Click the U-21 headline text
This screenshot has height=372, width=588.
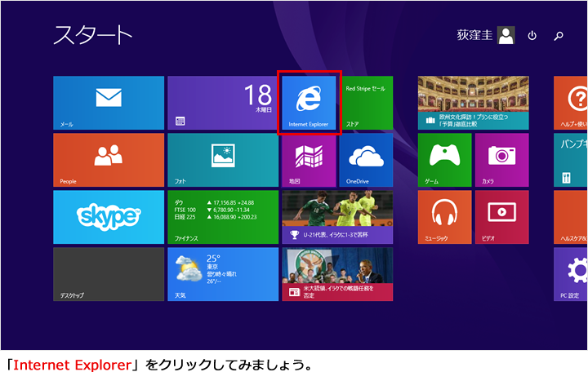tap(336, 235)
